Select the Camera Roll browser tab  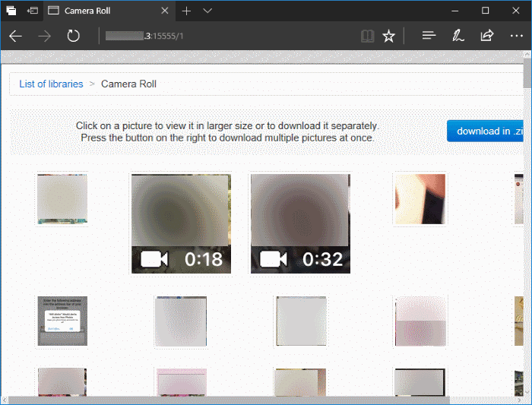109,11
